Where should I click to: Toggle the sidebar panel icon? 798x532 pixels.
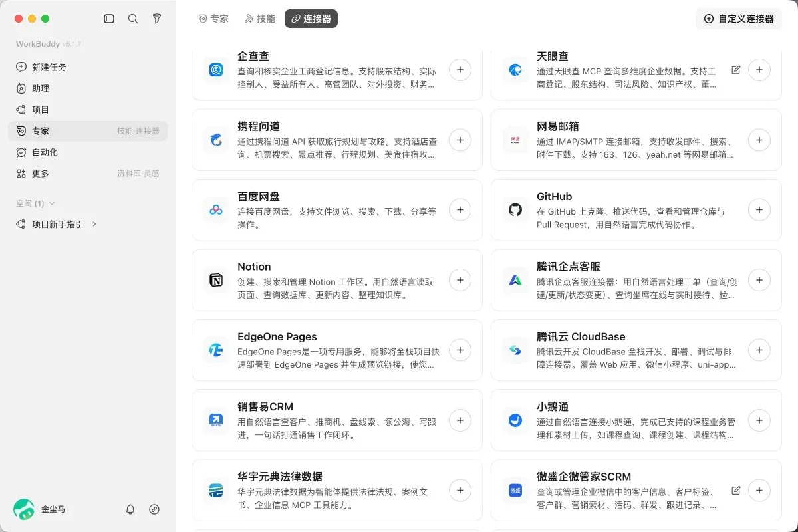point(109,19)
